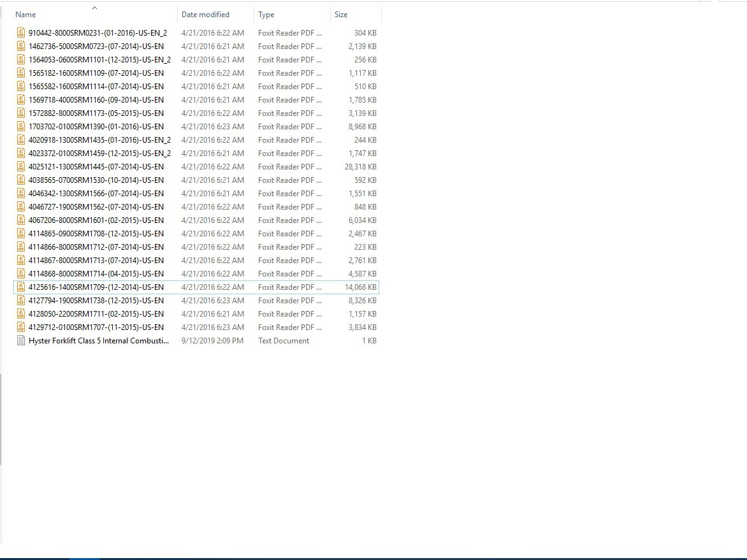747x560 pixels.
Task: Select file name 1569718-4000SRM1160-(09-2014)-US-EN
Action: [x=96, y=99]
